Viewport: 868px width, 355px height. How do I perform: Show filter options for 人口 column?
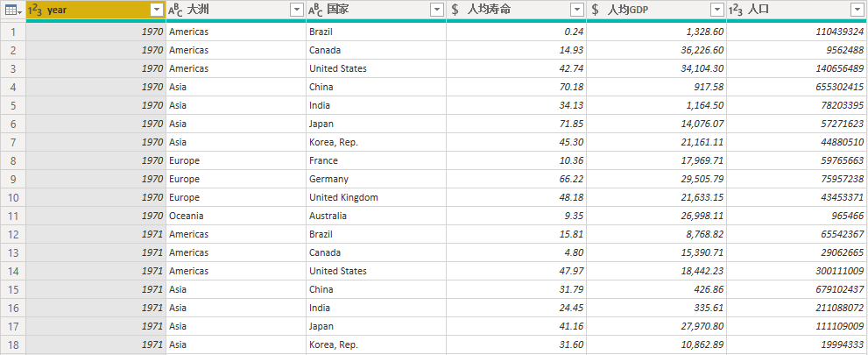[857, 10]
